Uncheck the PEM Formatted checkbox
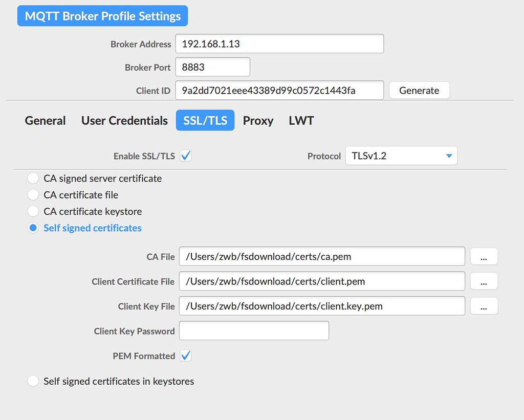The image size is (524, 420). 186,356
